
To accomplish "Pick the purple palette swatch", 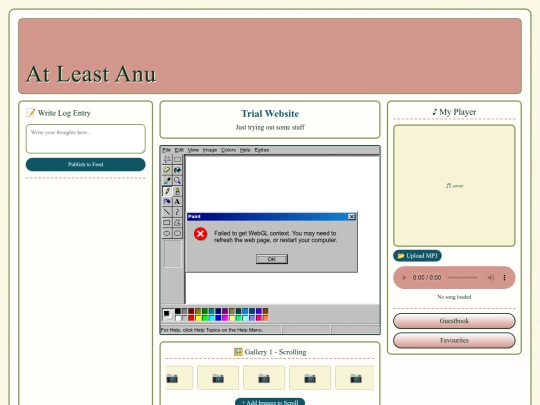I will (x=225, y=311).
